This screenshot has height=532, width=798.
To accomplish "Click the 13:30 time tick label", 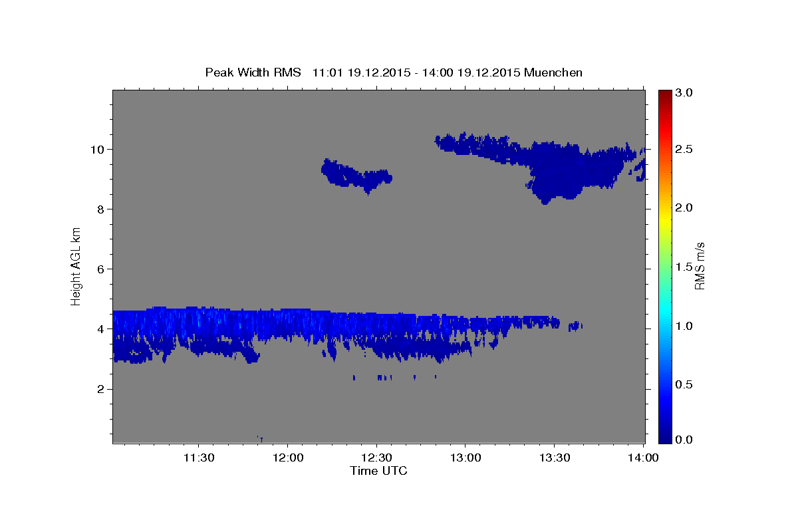I will [555, 458].
